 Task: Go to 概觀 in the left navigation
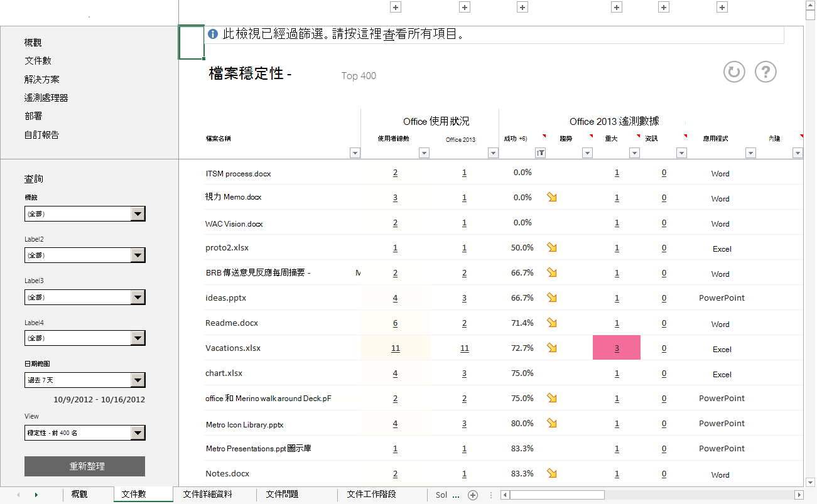(x=33, y=43)
